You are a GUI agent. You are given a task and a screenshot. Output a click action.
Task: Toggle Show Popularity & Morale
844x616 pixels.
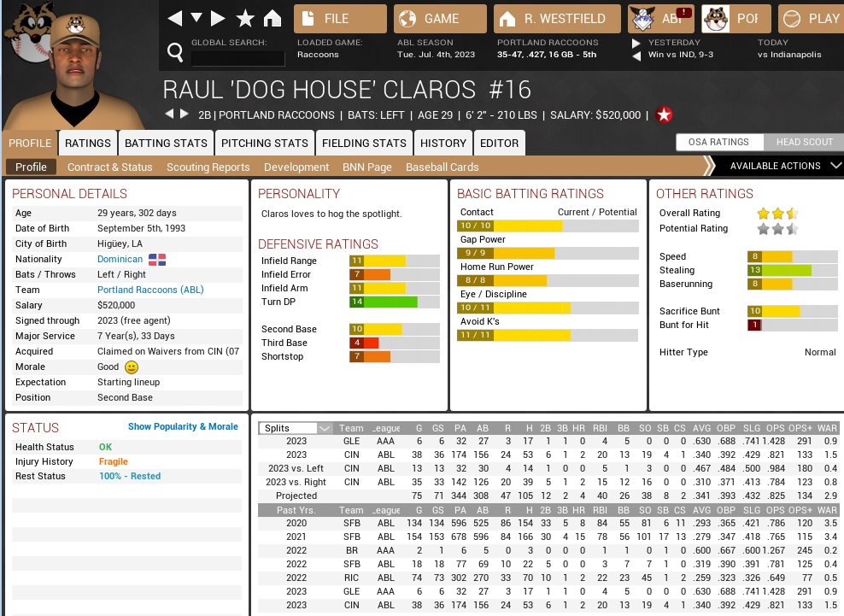tap(183, 426)
